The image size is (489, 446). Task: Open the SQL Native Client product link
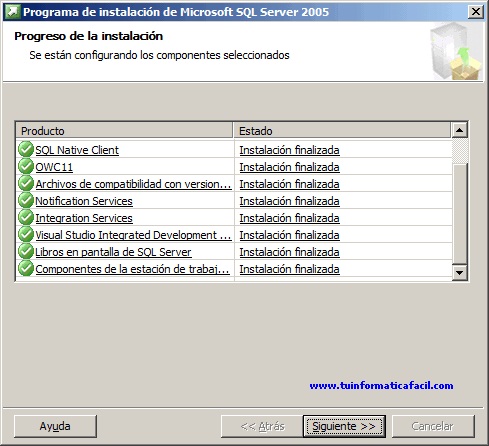coord(77,150)
